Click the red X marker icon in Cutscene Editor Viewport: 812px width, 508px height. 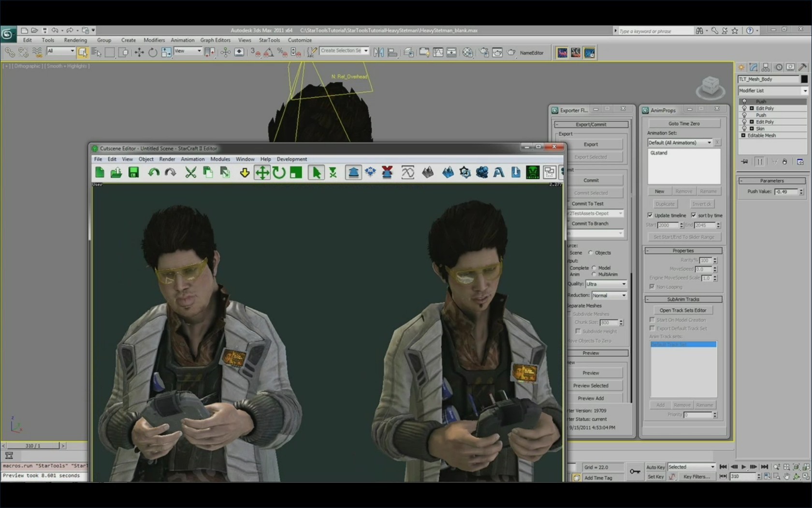(387, 172)
